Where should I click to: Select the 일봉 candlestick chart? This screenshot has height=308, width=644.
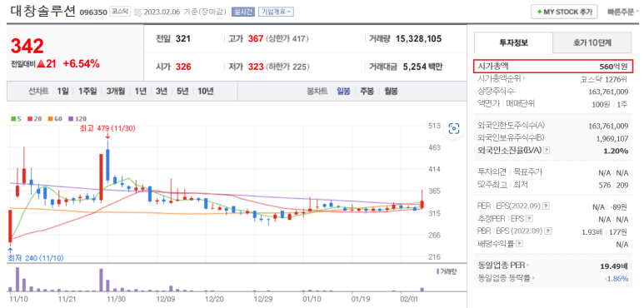click(x=343, y=91)
